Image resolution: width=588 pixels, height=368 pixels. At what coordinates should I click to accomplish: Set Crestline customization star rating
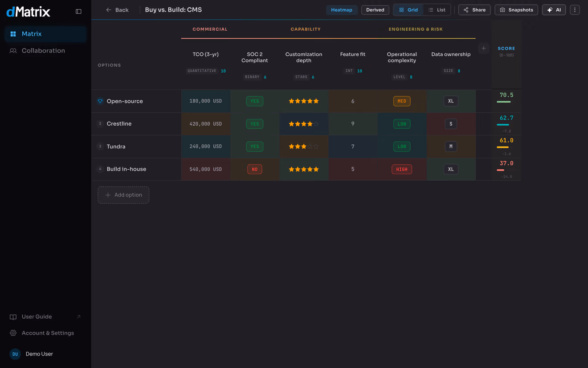click(304, 124)
